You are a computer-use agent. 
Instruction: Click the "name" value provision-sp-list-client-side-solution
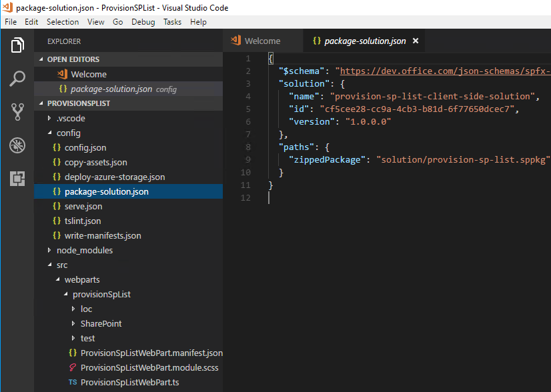point(432,96)
